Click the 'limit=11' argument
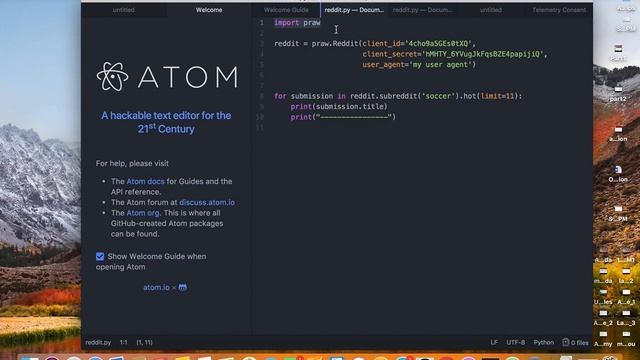The image size is (640, 360). (x=497, y=96)
